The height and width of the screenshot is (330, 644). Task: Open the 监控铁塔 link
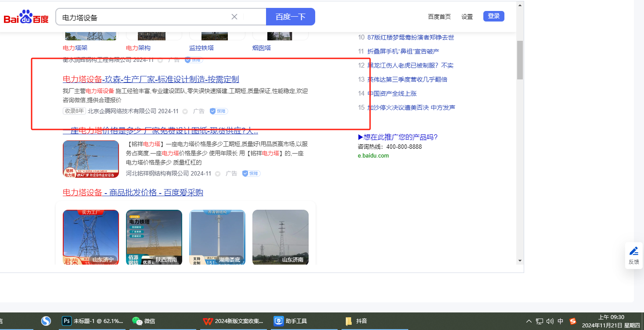pos(201,48)
